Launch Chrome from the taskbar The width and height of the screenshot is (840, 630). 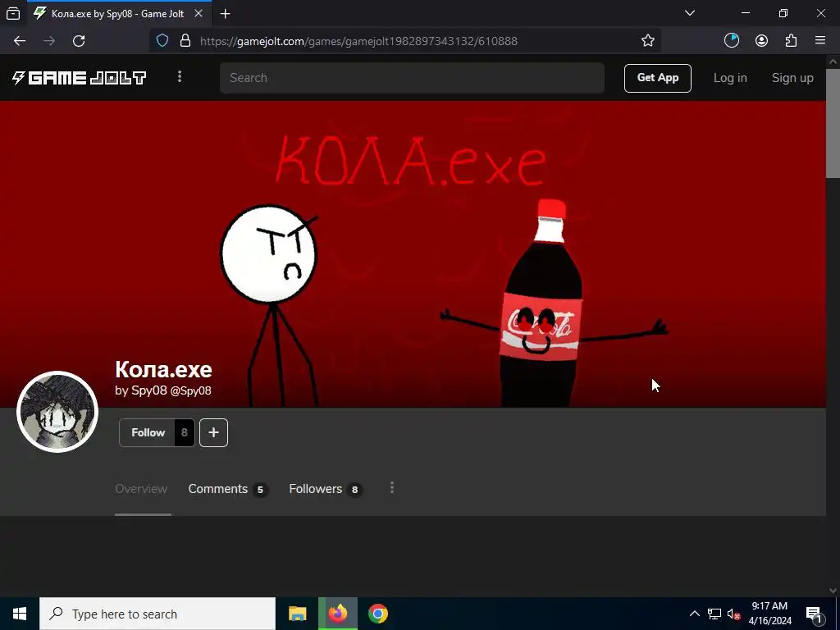377,614
